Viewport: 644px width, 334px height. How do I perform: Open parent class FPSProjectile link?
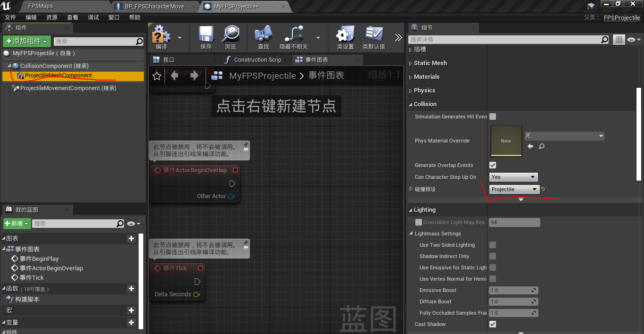pos(622,17)
